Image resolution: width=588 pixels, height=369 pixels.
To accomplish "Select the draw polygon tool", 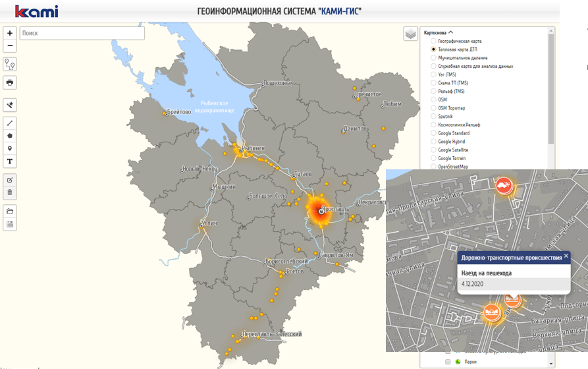I will point(10,136).
